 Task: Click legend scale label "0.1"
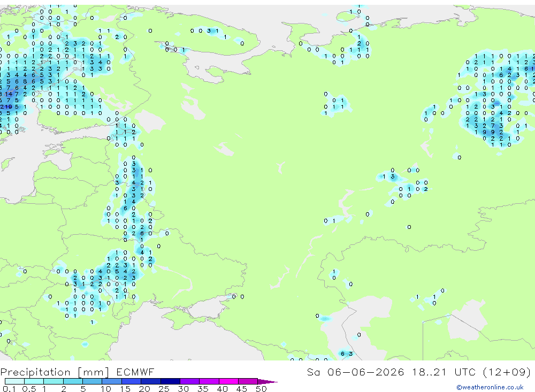(x=9, y=389)
